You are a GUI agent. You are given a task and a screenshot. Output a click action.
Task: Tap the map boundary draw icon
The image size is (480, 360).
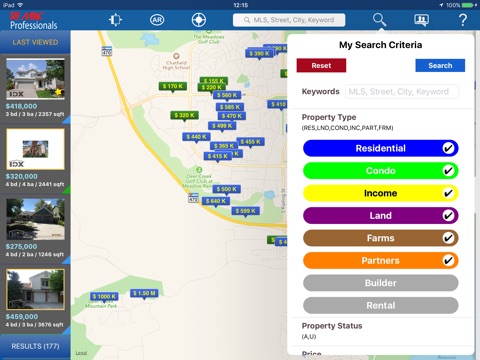pos(115,20)
